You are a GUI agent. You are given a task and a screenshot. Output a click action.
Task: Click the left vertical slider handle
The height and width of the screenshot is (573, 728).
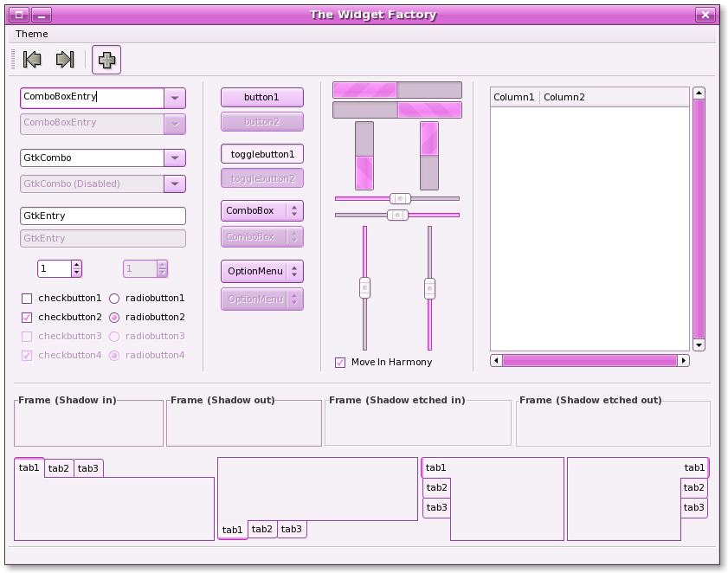[x=365, y=288]
